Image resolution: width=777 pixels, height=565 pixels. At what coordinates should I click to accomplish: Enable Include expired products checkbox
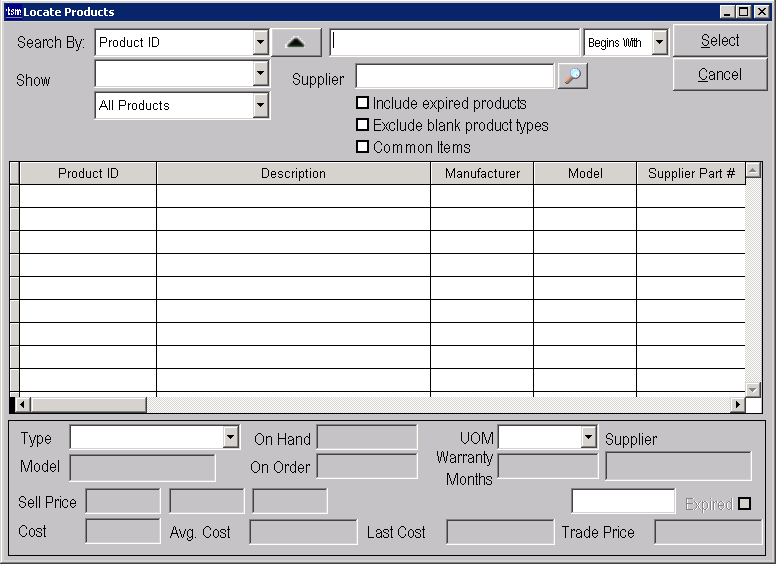click(363, 103)
